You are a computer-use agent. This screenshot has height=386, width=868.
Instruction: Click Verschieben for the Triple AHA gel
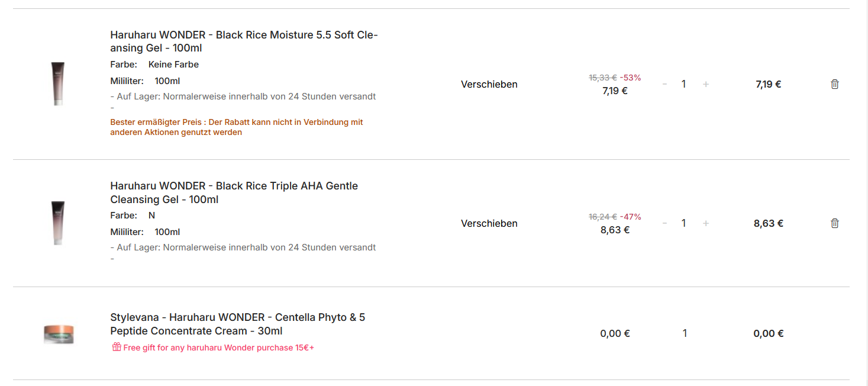pyautogui.click(x=489, y=223)
